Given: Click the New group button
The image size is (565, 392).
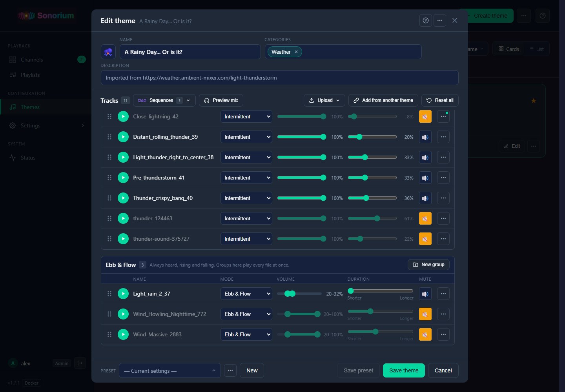Looking at the screenshot, I should click(428, 265).
